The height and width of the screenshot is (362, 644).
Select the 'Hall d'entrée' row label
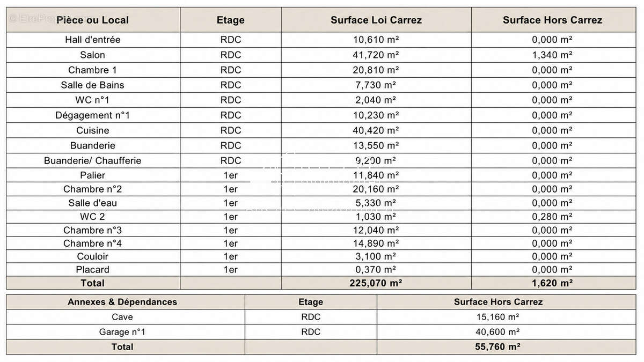tap(93, 40)
